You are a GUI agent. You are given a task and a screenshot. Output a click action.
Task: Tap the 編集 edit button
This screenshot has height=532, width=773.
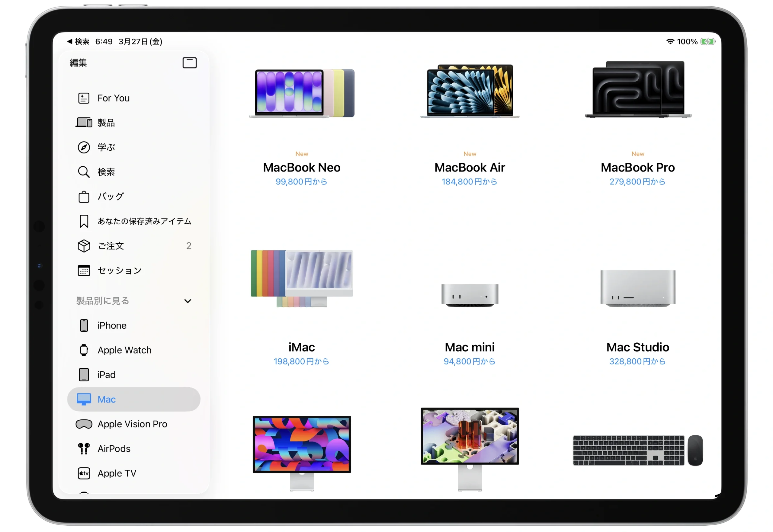[x=78, y=63]
